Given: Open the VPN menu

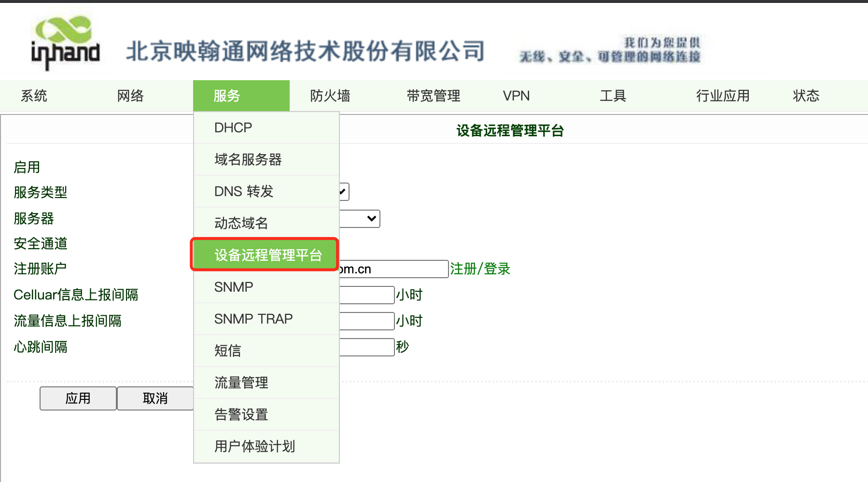Looking at the screenshot, I should pyautogui.click(x=516, y=96).
